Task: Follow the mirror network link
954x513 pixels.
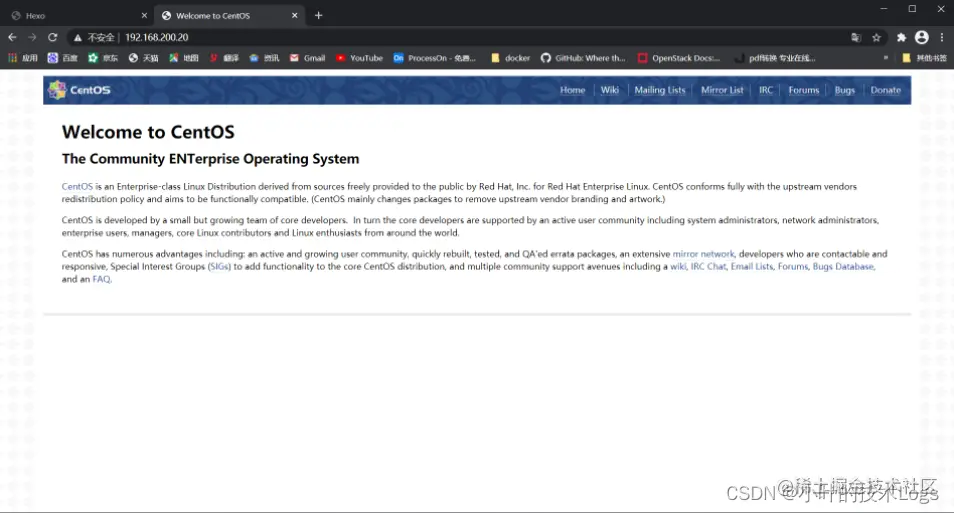Action: tap(703, 254)
